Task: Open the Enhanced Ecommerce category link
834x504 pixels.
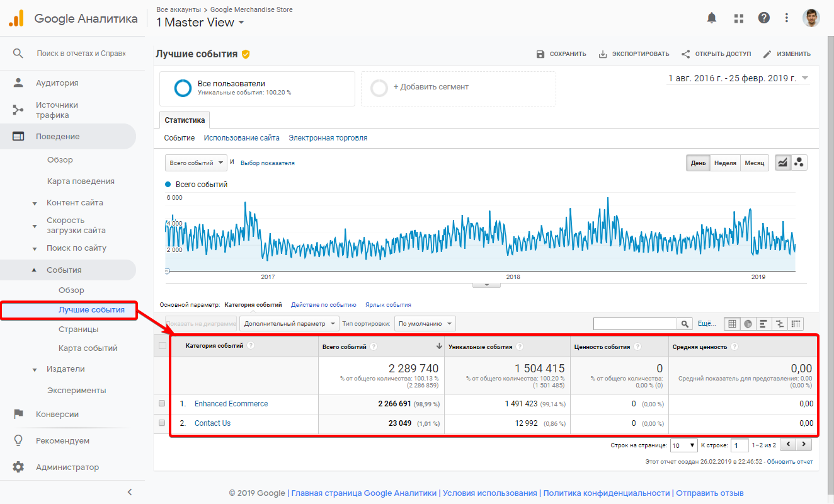Action: (231, 404)
